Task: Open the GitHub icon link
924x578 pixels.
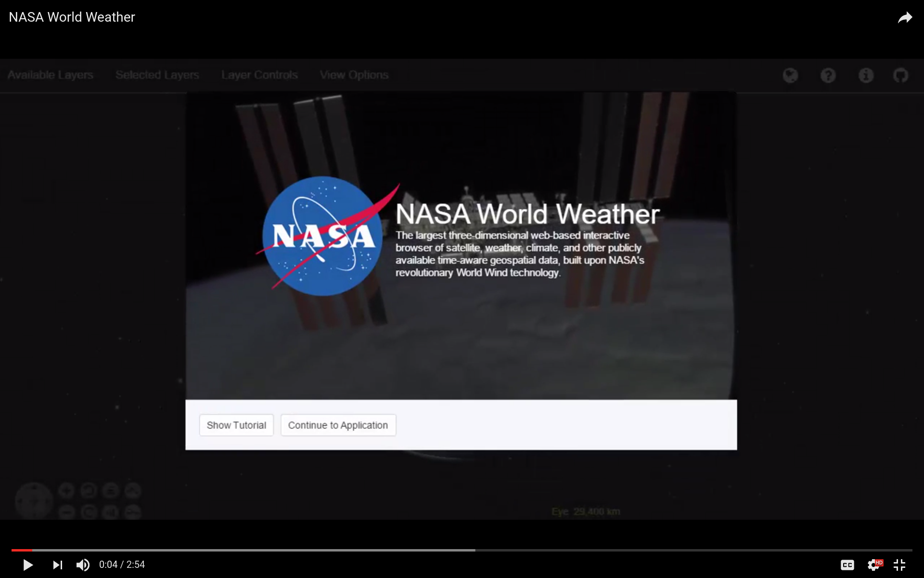Action: 900,76
